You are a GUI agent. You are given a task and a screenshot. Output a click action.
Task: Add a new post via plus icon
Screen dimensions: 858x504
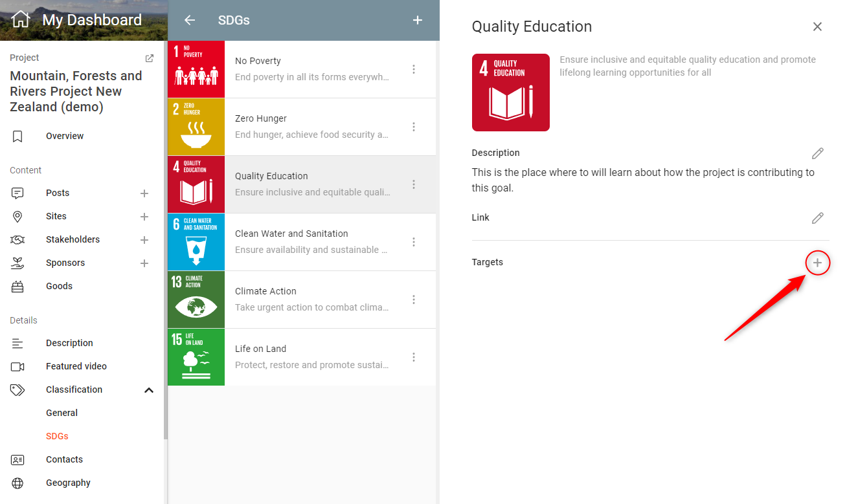tap(144, 193)
